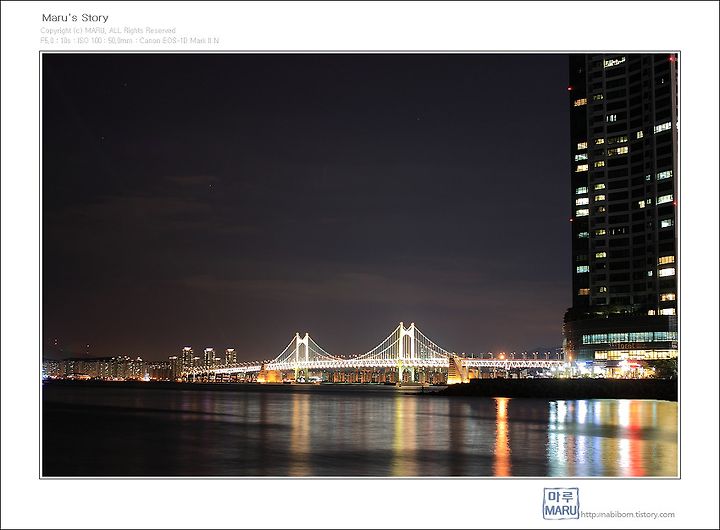Click the "Maru's Story" title text
This screenshot has width=720, height=530.
click(75, 18)
